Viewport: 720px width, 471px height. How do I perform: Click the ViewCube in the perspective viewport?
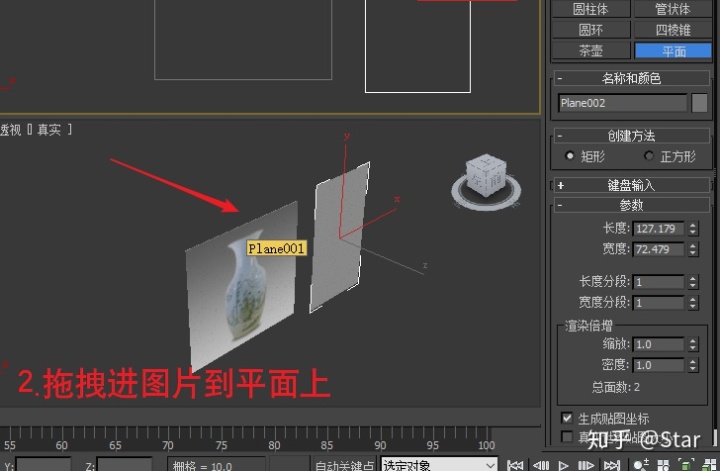[486, 176]
